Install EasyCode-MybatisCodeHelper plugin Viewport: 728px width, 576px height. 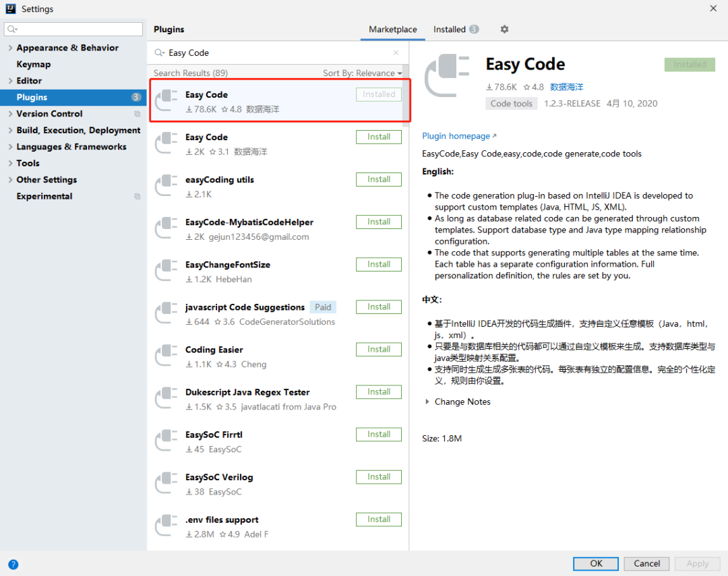[379, 222]
